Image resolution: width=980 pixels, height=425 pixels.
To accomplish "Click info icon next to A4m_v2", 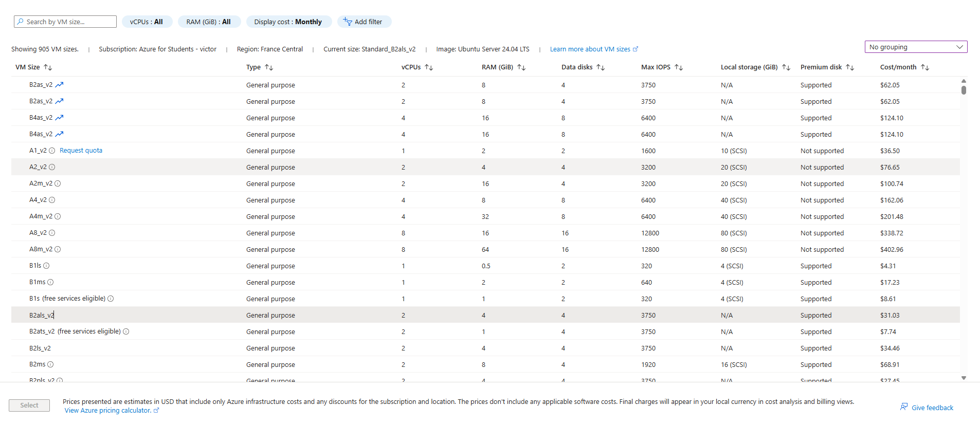I will 58,216.
